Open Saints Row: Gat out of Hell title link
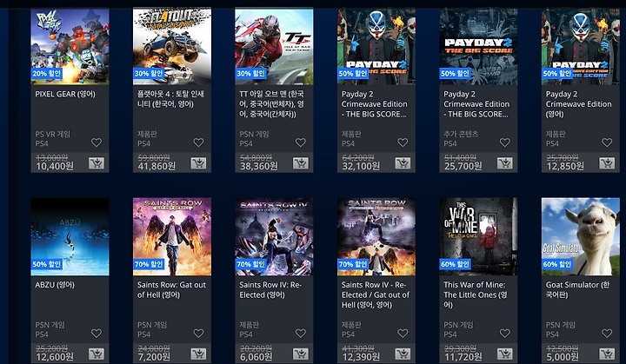 click(x=171, y=290)
